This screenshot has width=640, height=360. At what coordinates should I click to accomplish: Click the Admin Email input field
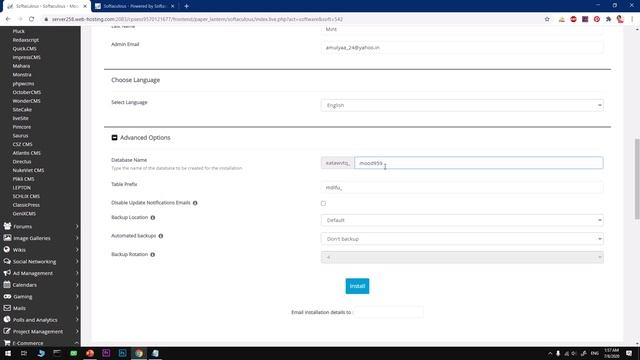click(462, 48)
